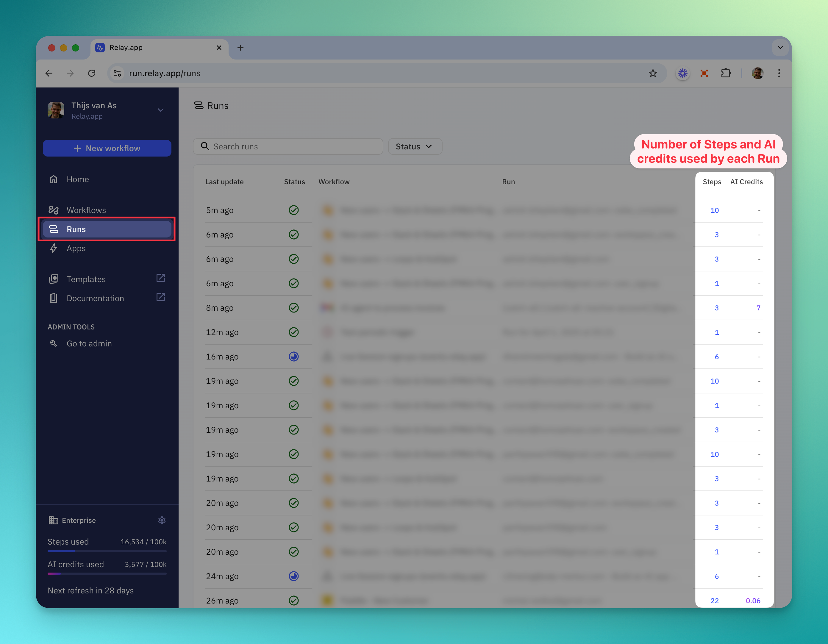
Task: Expand Thijs van As account chevron
Action: (x=161, y=110)
